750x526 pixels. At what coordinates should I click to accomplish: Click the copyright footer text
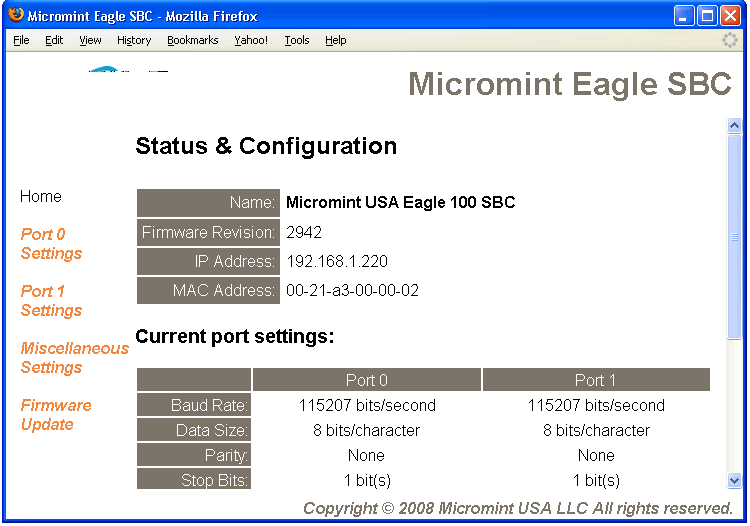point(518,508)
